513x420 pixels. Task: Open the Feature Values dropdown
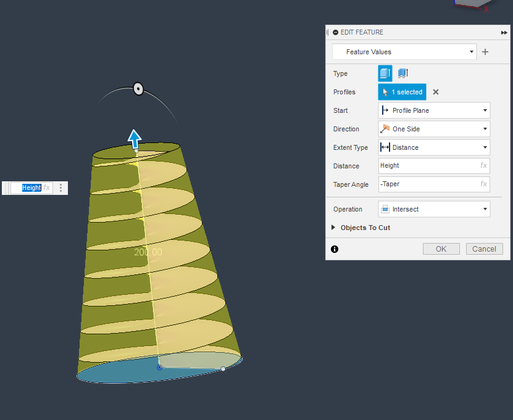coord(404,52)
